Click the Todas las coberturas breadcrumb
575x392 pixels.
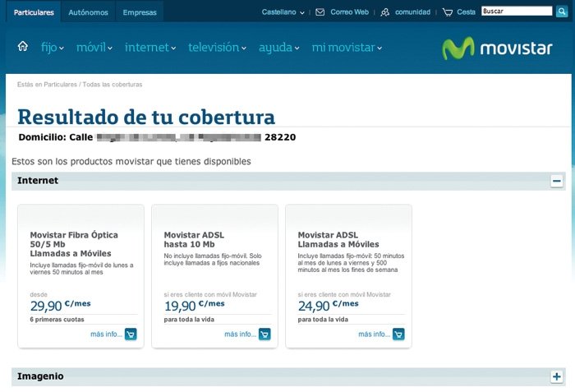113,85
